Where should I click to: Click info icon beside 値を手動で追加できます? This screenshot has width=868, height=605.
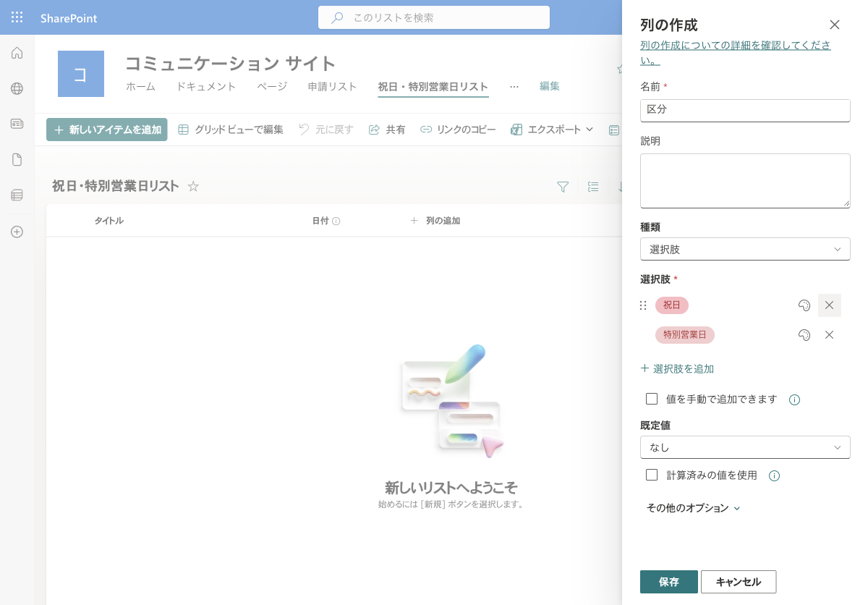(794, 399)
